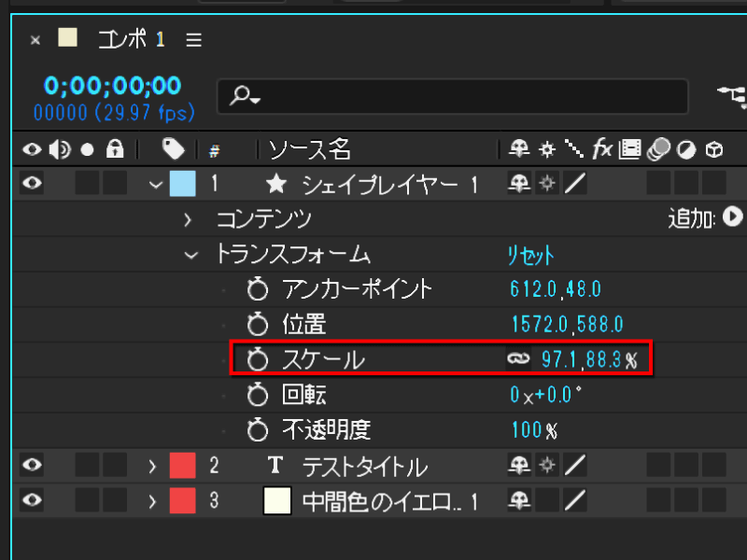The image size is (747, 560).
Task: Click the 追加 add play button
Action: [x=733, y=217]
